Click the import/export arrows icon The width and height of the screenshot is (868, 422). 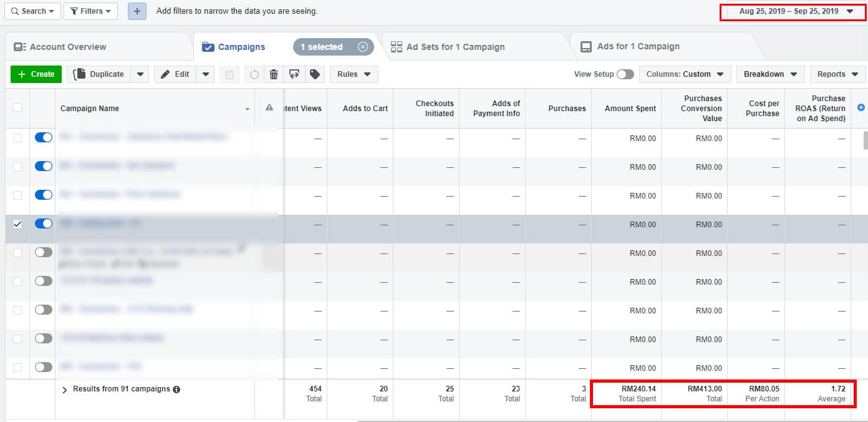[294, 74]
